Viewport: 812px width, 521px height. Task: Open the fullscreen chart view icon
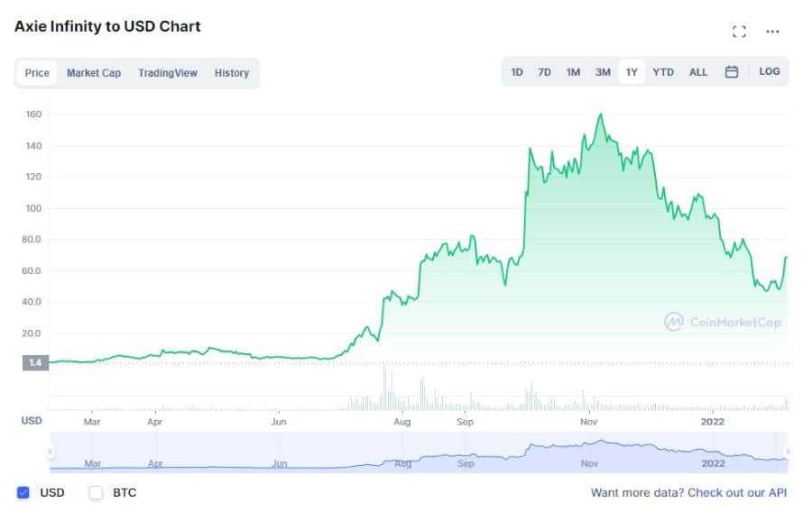[x=740, y=31]
